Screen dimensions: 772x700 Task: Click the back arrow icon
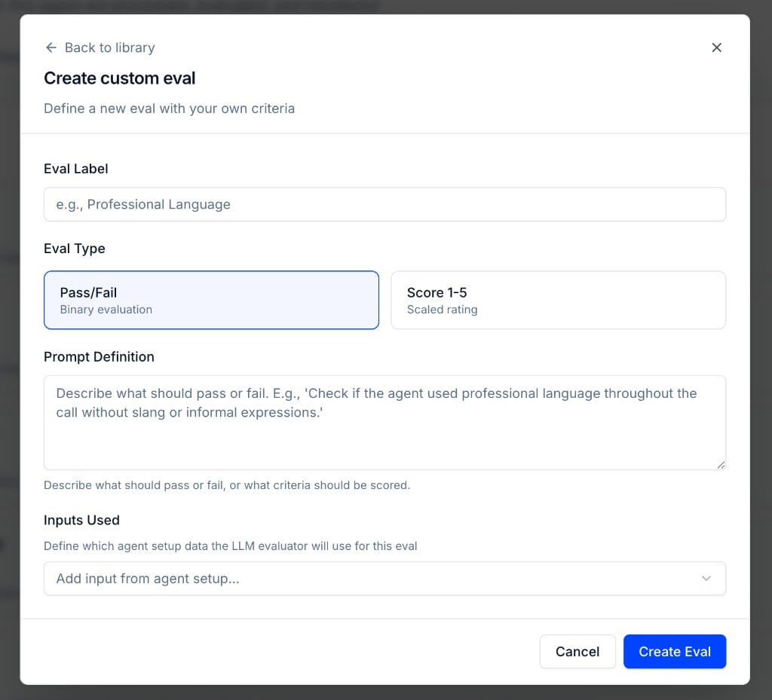pyautogui.click(x=51, y=47)
